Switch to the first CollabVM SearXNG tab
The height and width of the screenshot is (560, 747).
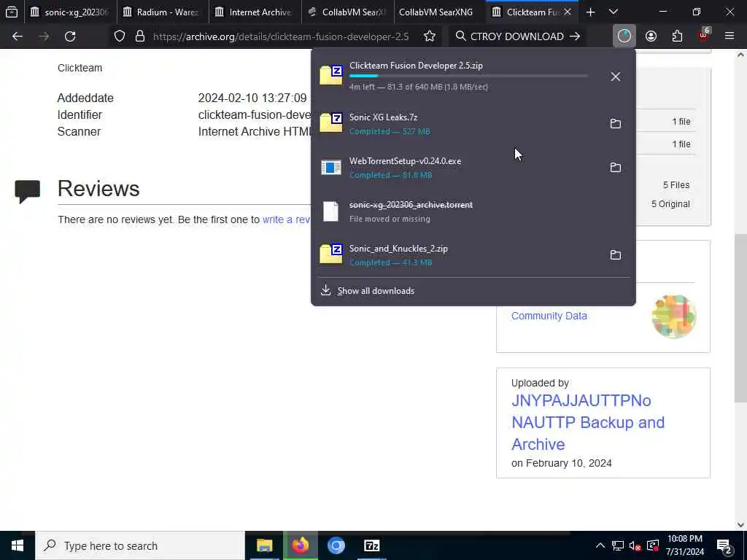point(347,12)
